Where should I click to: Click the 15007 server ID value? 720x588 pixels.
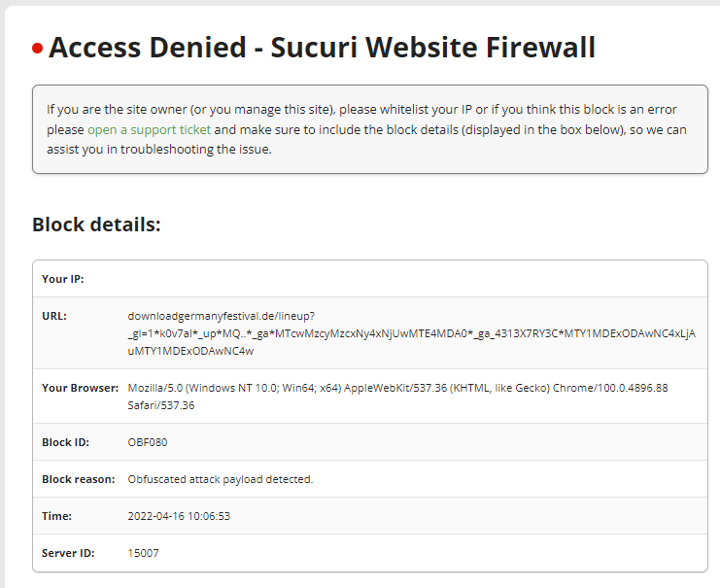tap(143, 553)
